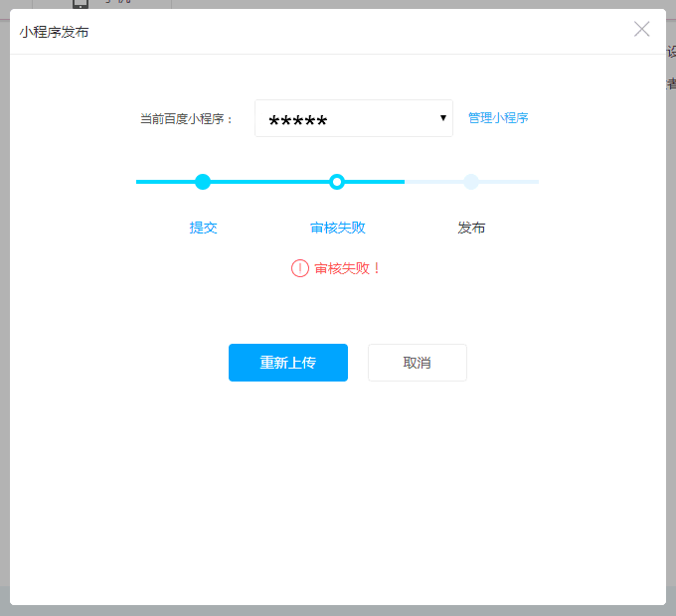Click the red 审核失败！ error message
Viewport: 676px width, 616px height.
tap(348, 268)
